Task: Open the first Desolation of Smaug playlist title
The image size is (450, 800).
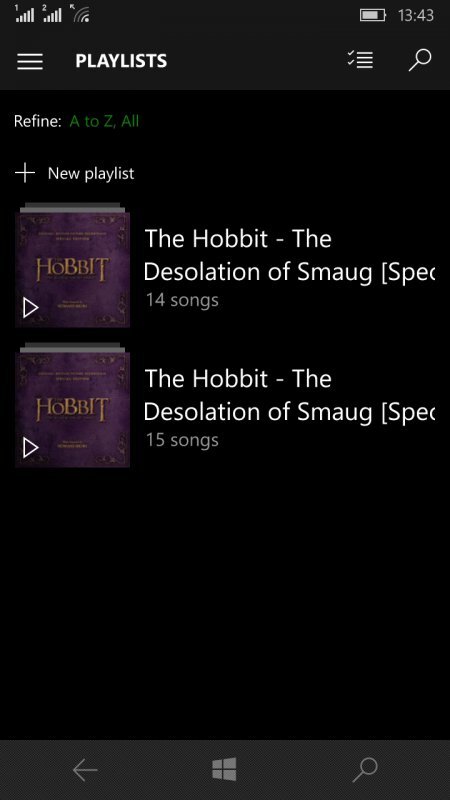Action: pyautogui.click(x=289, y=255)
